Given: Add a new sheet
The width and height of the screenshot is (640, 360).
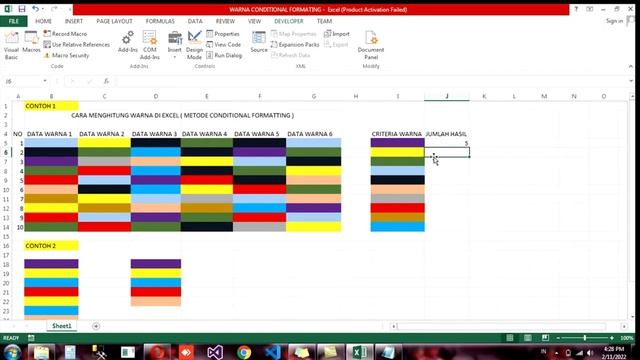Looking at the screenshot, I should pyautogui.click(x=96, y=326).
